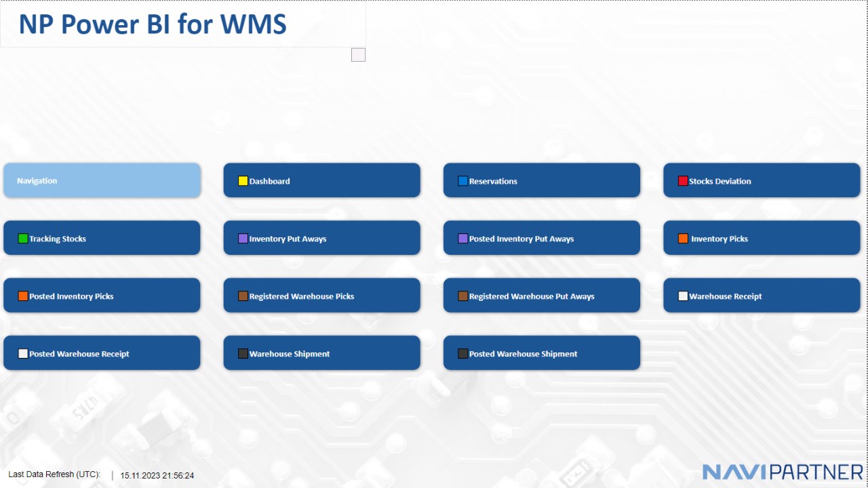Screen dimensions: 868x488
Task: Click the orange icon beside Posted Inventory Picks
Action: pos(22,296)
